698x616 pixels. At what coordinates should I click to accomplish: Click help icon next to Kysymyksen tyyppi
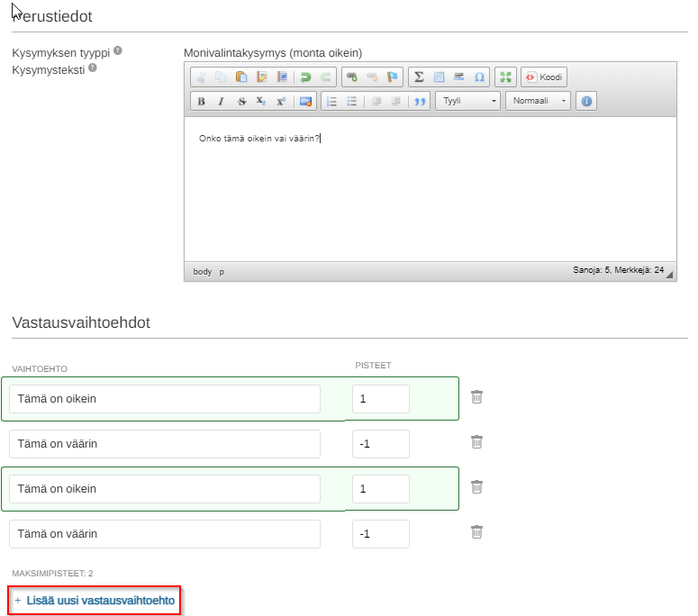[117, 50]
